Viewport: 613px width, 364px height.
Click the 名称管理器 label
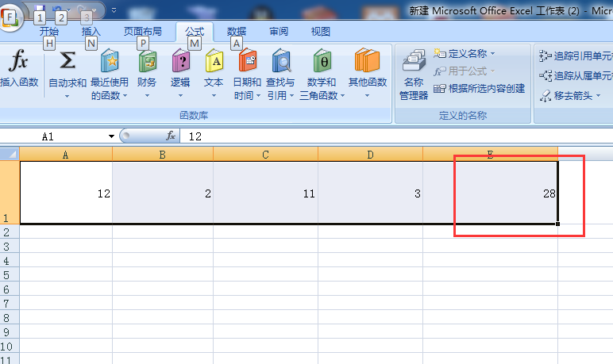pyautogui.click(x=414, y=89)
